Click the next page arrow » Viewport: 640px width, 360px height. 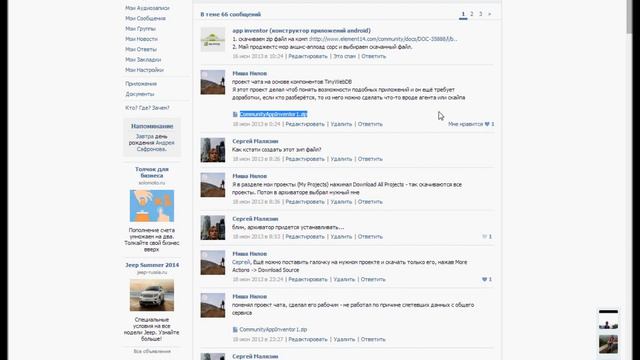[x=490, y=14]
